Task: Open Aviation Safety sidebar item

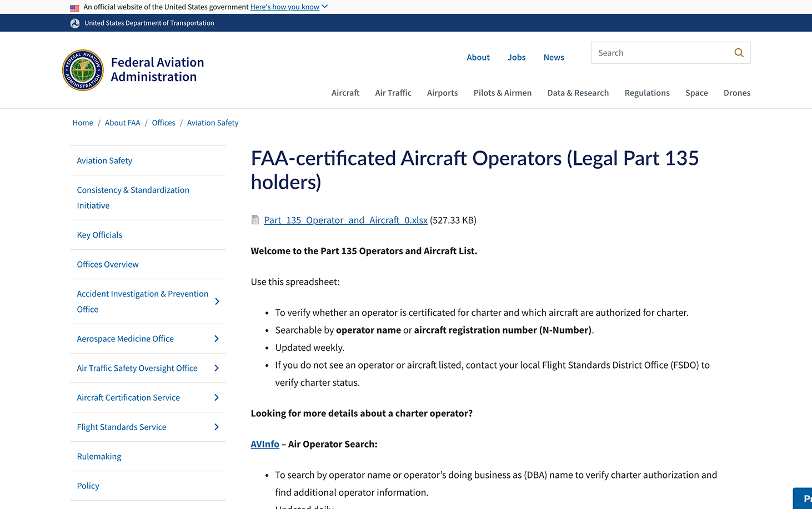Action: [x=104, y=160]
